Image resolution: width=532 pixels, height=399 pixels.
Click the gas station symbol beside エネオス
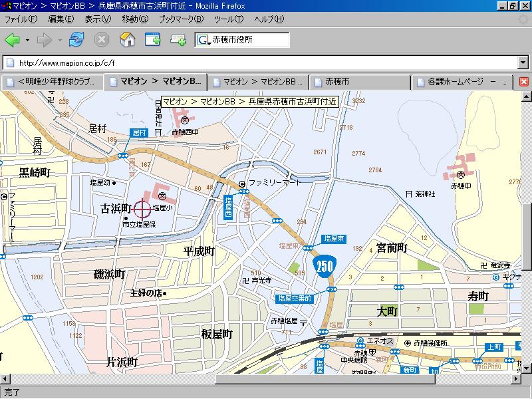pyautogui.click(x=360, y=340)
